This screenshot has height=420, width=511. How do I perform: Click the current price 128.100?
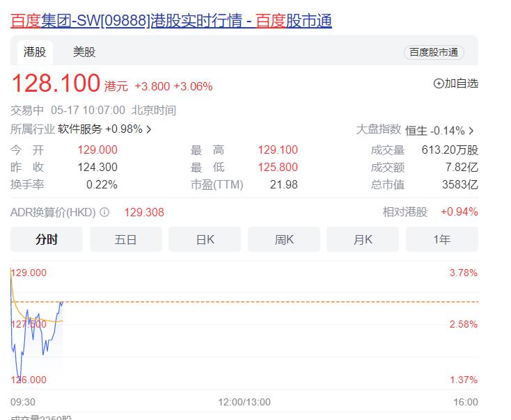click(56, 83)
